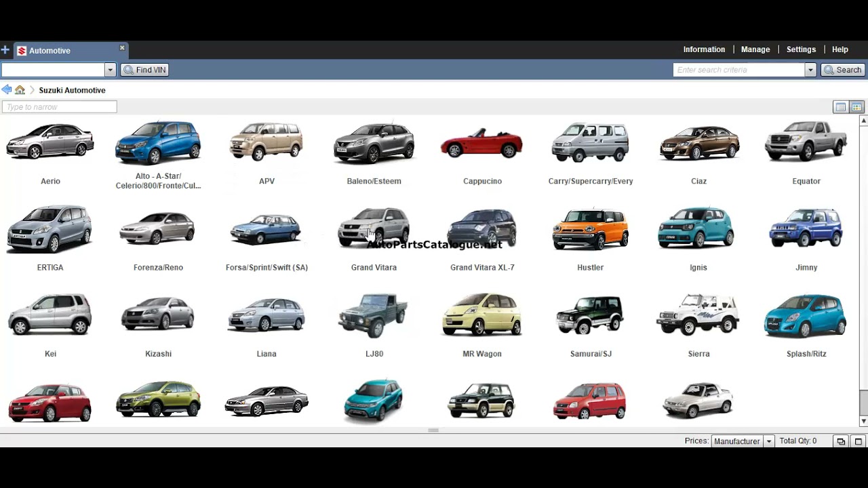
Task: Switch to list view icon
Action: [x=840, y=107]
